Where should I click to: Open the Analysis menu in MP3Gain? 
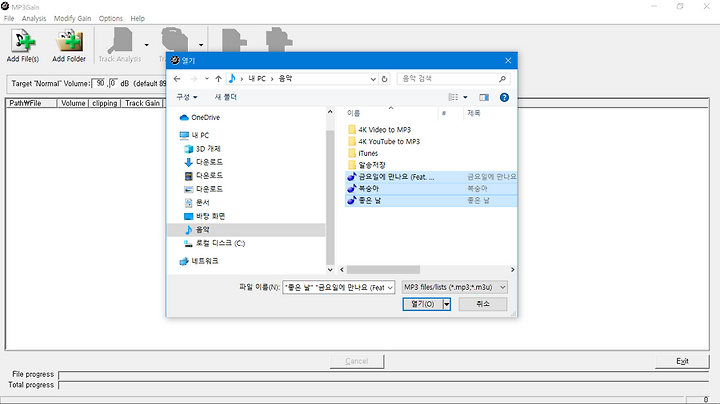[x=34, y=18]
